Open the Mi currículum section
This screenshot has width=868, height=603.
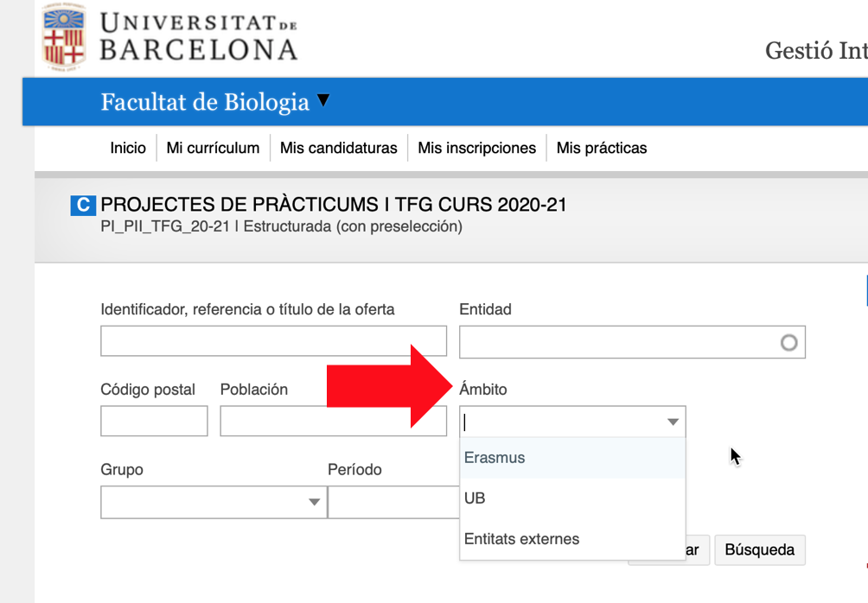point(213,148)
